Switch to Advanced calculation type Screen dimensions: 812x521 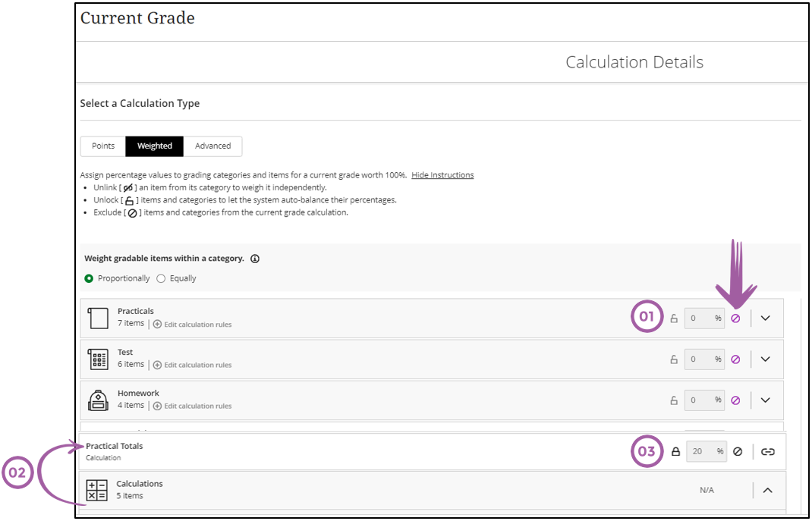[212, 146]
